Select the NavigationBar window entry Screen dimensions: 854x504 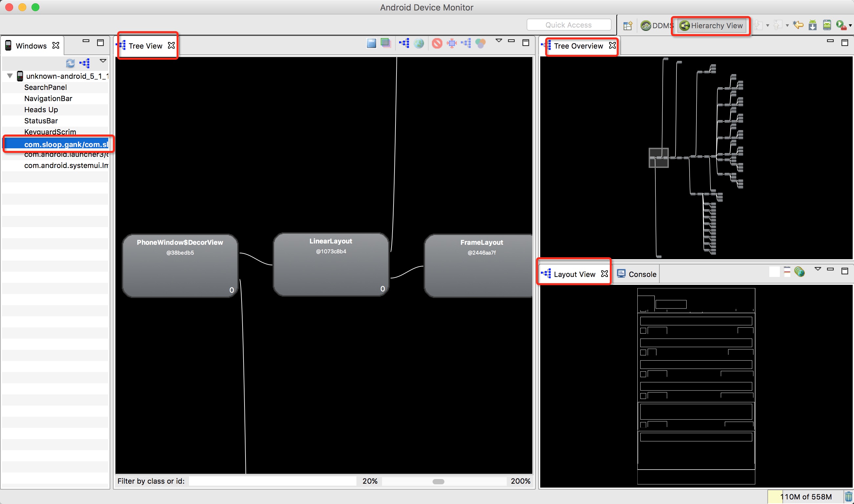(55, 98)
